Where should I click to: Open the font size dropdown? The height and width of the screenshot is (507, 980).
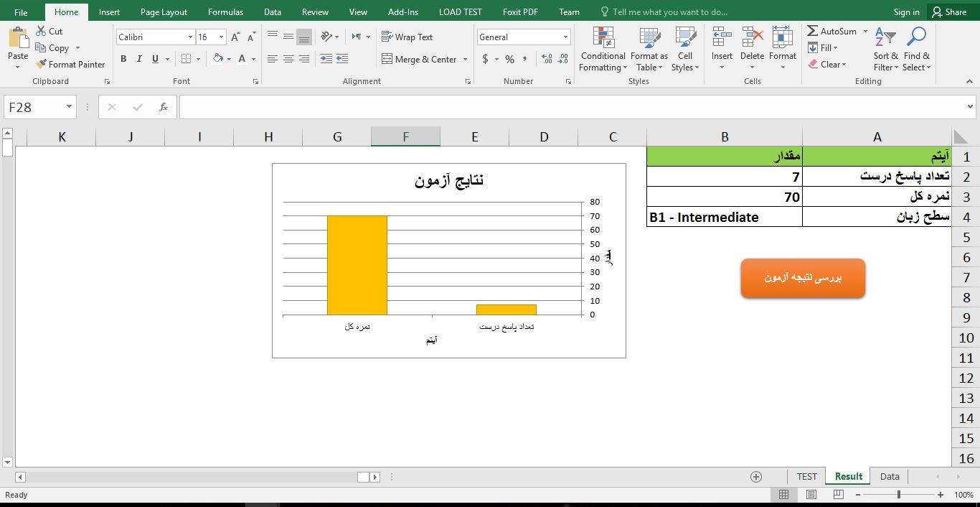click(x=221, y=37)
